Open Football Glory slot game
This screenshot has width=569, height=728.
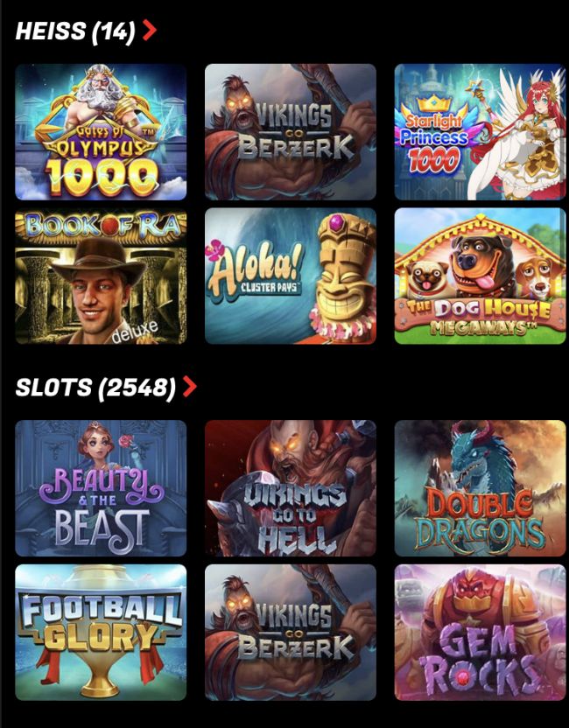tap(101, 633)
